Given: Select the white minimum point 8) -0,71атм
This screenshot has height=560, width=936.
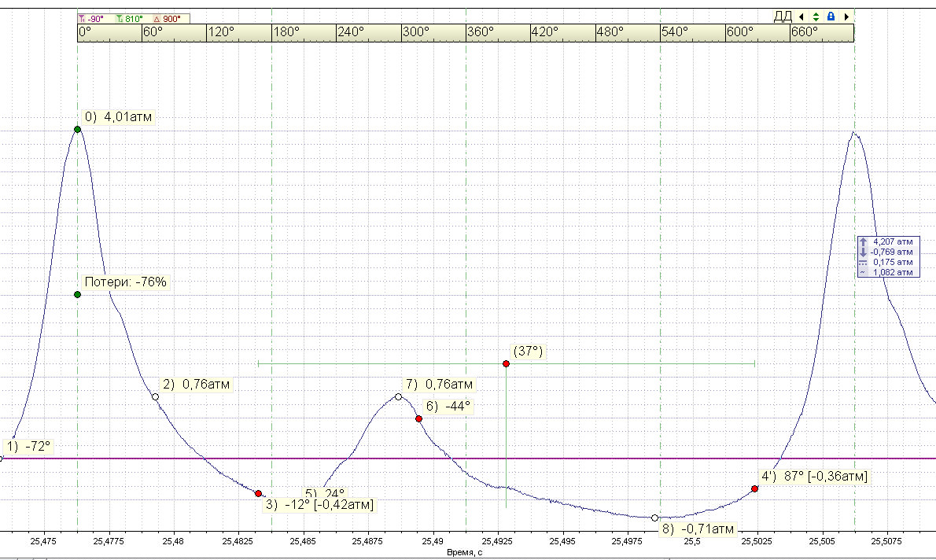Looking at the screenshot, I should point(655,518).
